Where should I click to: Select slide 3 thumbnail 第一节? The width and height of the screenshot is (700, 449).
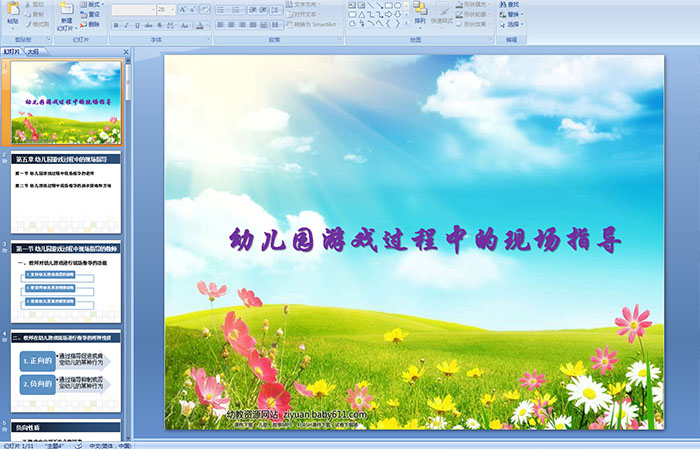pos(66,282)
